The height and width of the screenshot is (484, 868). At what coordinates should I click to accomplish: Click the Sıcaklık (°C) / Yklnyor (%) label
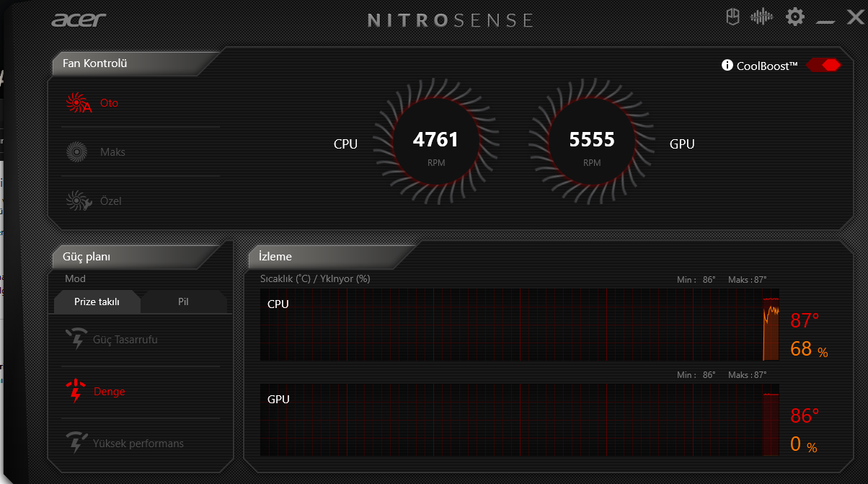pyautogui.click(x=315, y=278)
